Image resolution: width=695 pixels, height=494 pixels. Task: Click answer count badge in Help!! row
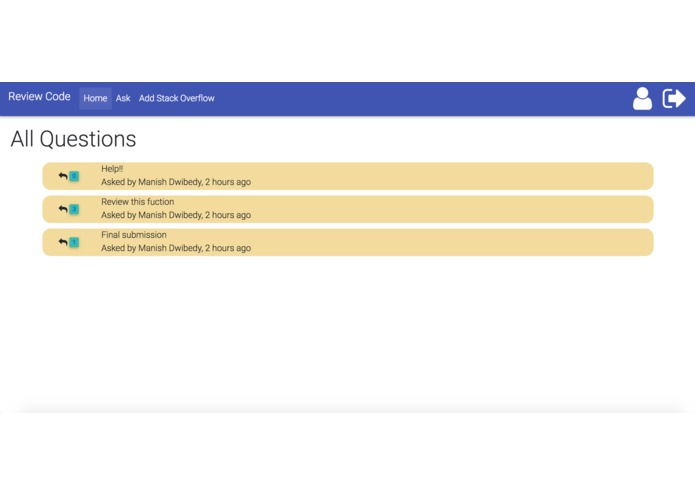click(74, 176)
